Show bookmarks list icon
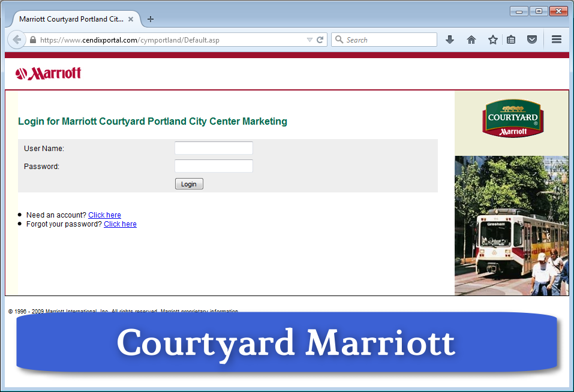This screenshot has width=574, height=392. point(511,40)
